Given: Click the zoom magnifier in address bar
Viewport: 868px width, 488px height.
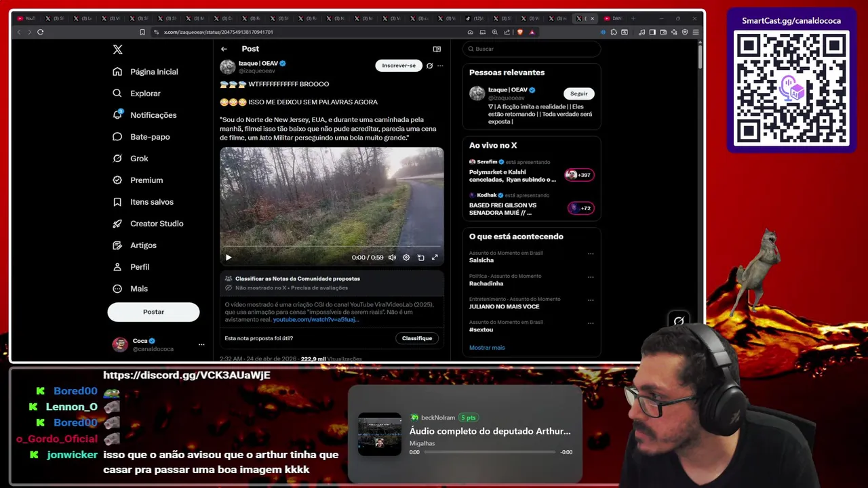Looking at the screenshot, I should coord(495,32).
